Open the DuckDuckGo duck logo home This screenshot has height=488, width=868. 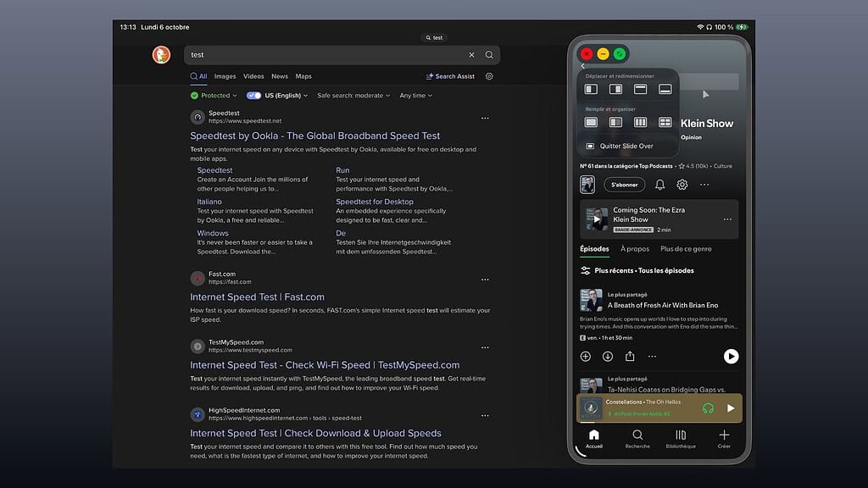tap(161, 55)
